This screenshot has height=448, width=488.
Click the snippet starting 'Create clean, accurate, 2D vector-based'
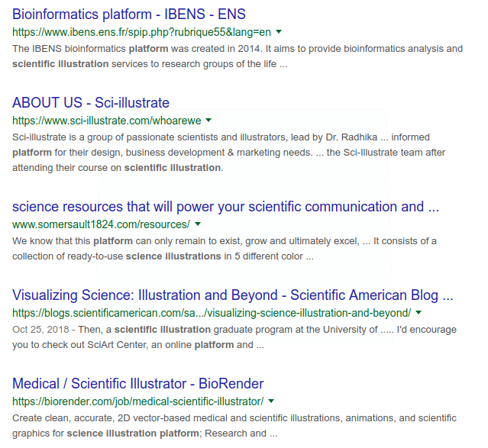click(x=234, y=426)
